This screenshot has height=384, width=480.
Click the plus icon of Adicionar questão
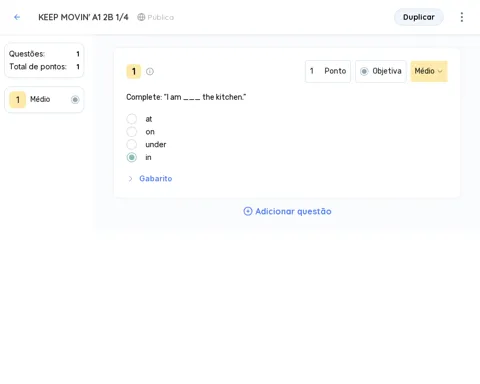[x=248, y=211]
